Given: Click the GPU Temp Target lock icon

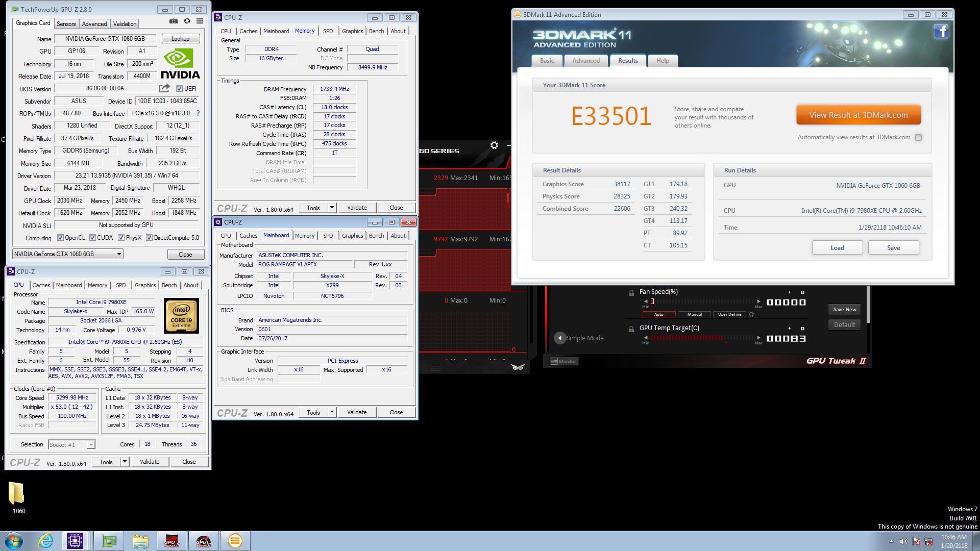Looking at the screenshot, I should click(x=631, y=329).
